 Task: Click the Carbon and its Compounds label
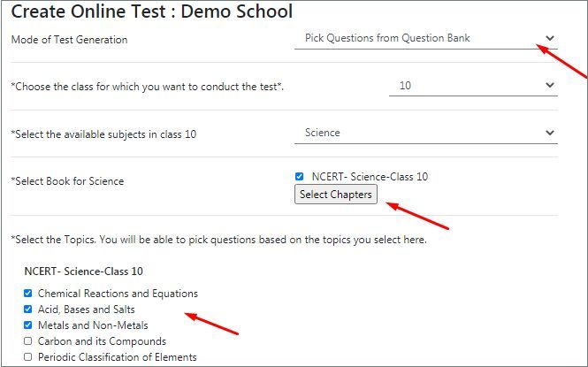[x=102, y=341]
